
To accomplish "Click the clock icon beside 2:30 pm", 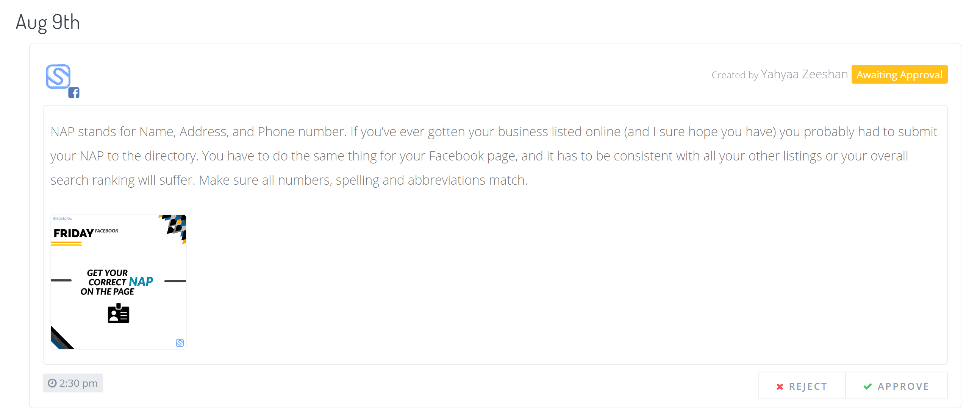I will (x=52, y=383).
